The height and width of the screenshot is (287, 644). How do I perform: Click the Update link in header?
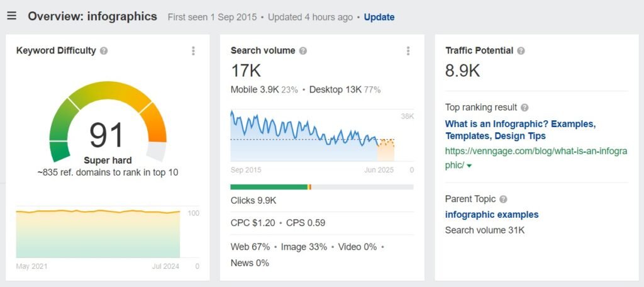pos(379,17)
